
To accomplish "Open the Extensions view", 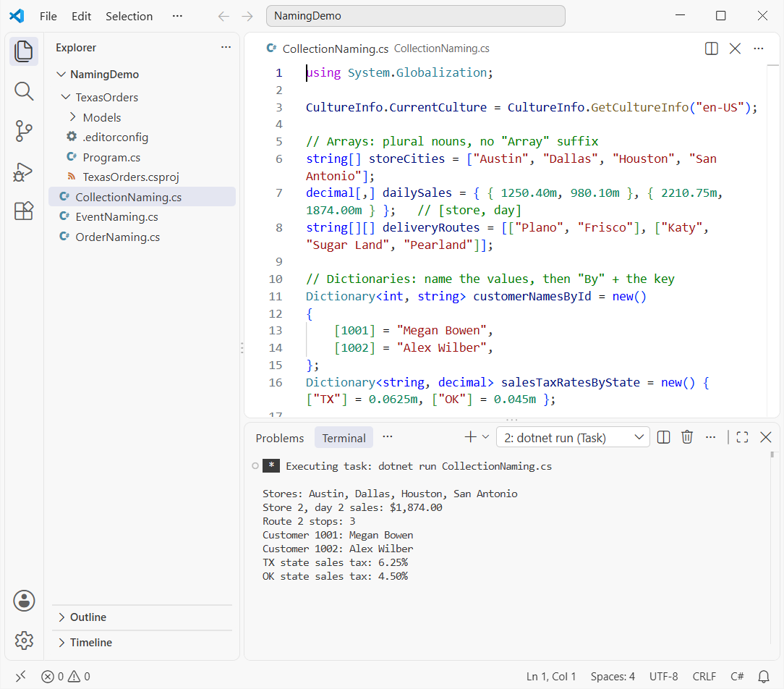I will [x=23, y=211].
